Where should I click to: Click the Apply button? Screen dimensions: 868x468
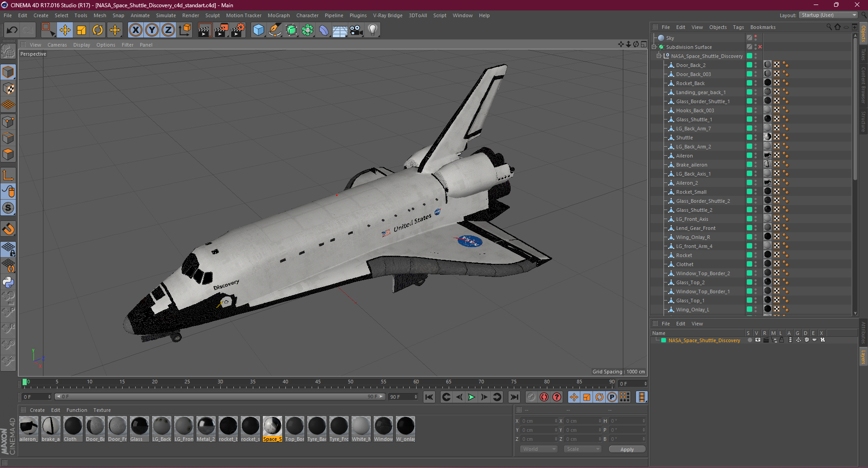tap(627, 449)
